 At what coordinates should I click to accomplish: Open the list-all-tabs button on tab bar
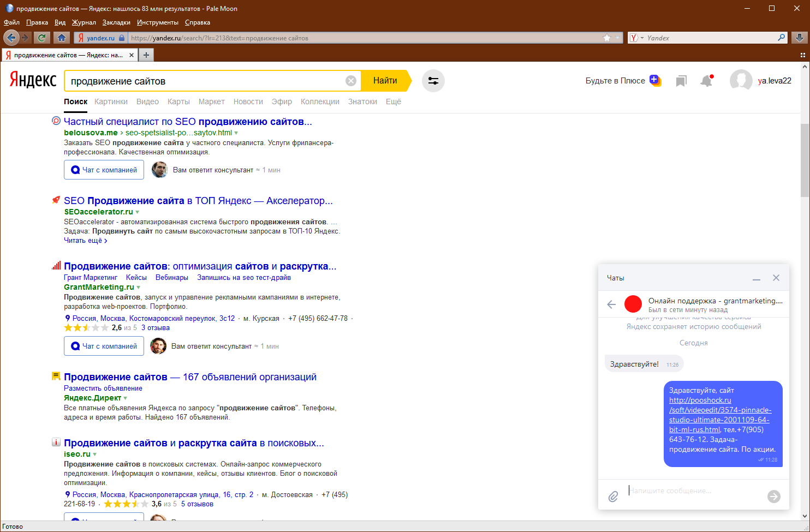pos(803,55)
